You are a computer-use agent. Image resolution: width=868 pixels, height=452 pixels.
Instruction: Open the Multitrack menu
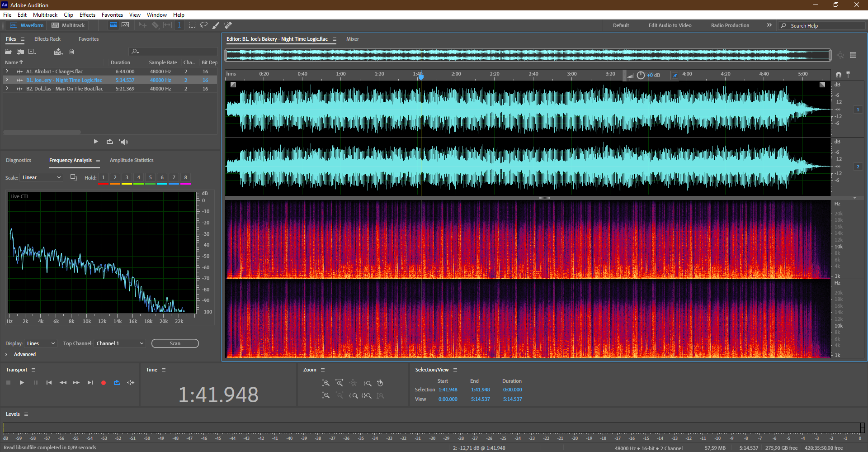click(45, 15)
